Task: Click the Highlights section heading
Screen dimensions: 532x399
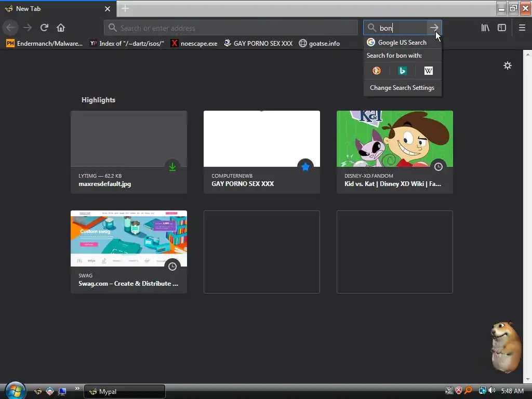Action: coord(98,100)
